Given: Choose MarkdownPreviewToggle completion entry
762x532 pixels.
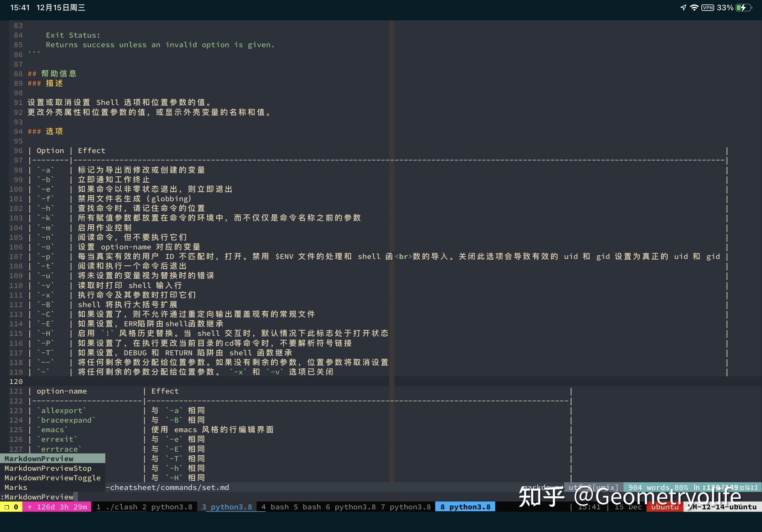Looking at the screenshot, I should [x=52, y=478].
